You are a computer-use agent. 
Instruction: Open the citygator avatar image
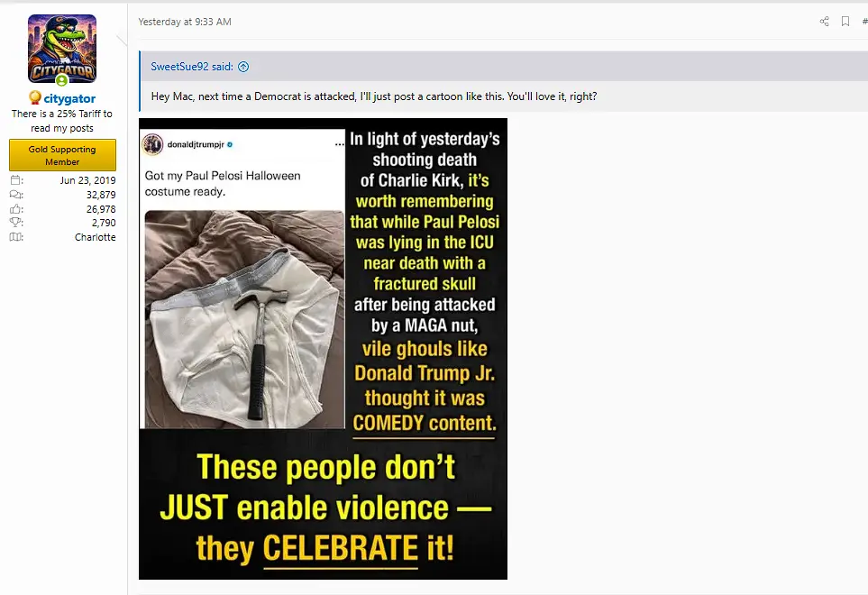62,49
